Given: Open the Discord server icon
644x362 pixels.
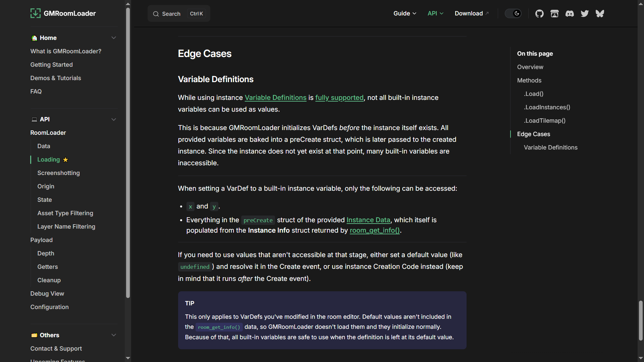Looking at the screenshot, I should 570,13.
